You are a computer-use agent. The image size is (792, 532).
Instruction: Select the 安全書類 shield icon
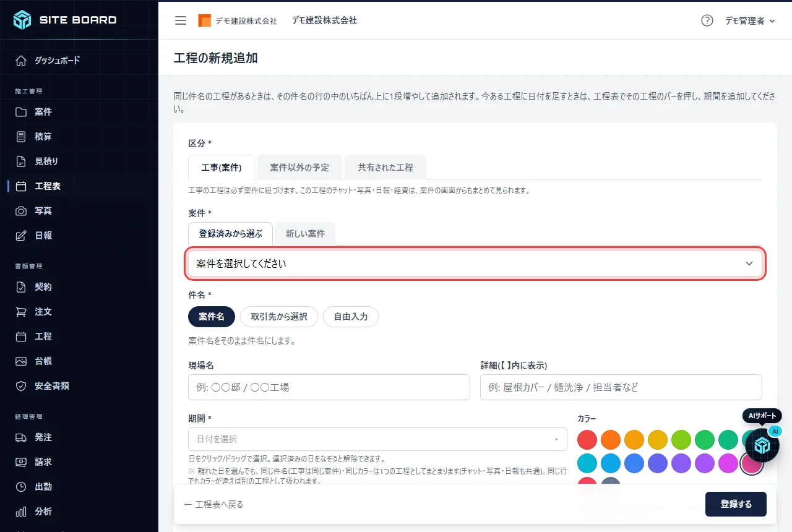[x=21, y=386]
